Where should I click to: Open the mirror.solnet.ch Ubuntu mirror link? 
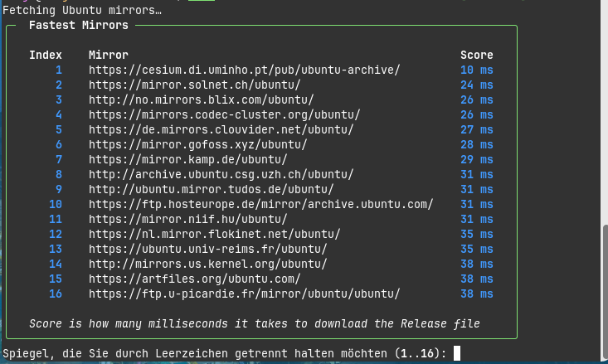click(x=195, y=85)
